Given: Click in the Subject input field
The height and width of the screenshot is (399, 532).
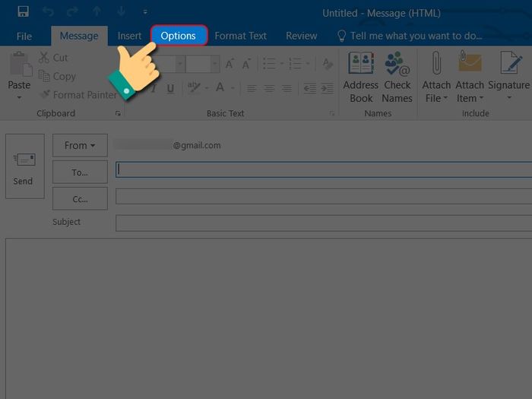Looking at the screenshot, I should pos(323,223).
